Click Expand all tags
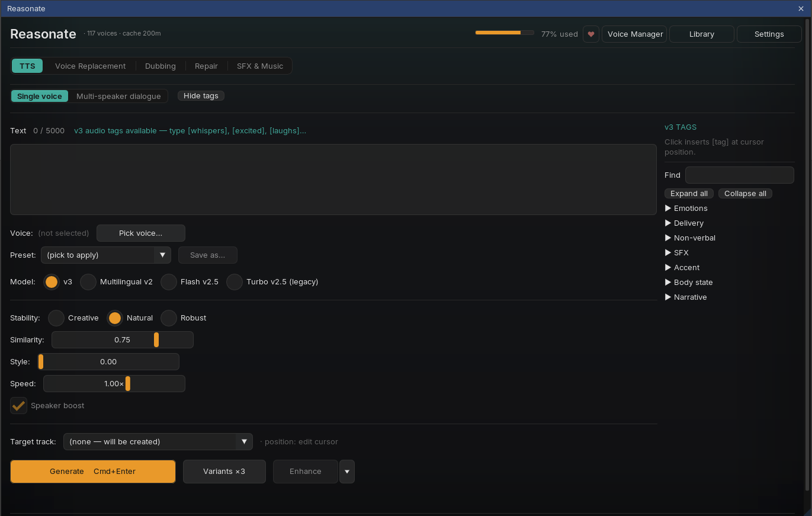812x516 pixels. point(689,194)
